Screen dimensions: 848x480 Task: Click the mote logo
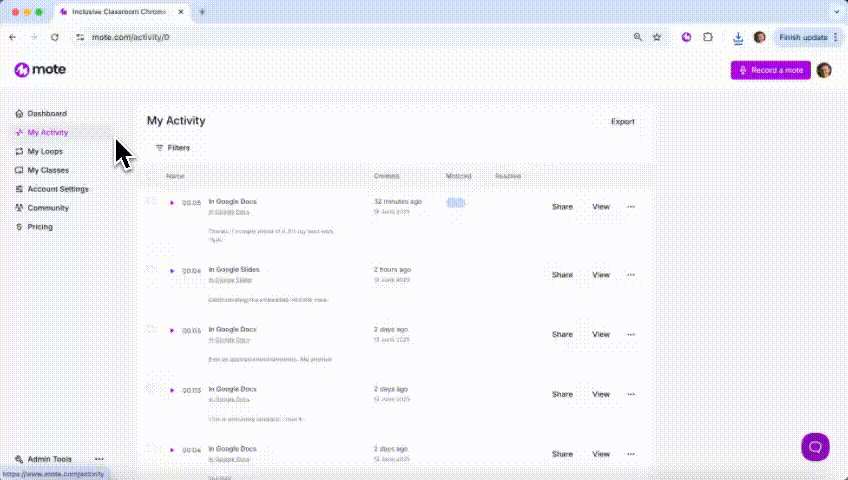[x=40, y=70]
